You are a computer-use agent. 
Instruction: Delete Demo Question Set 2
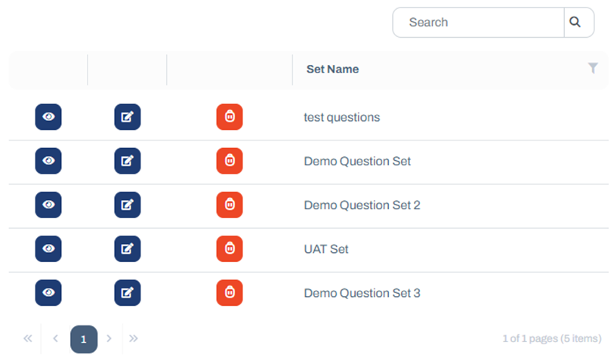230,205
